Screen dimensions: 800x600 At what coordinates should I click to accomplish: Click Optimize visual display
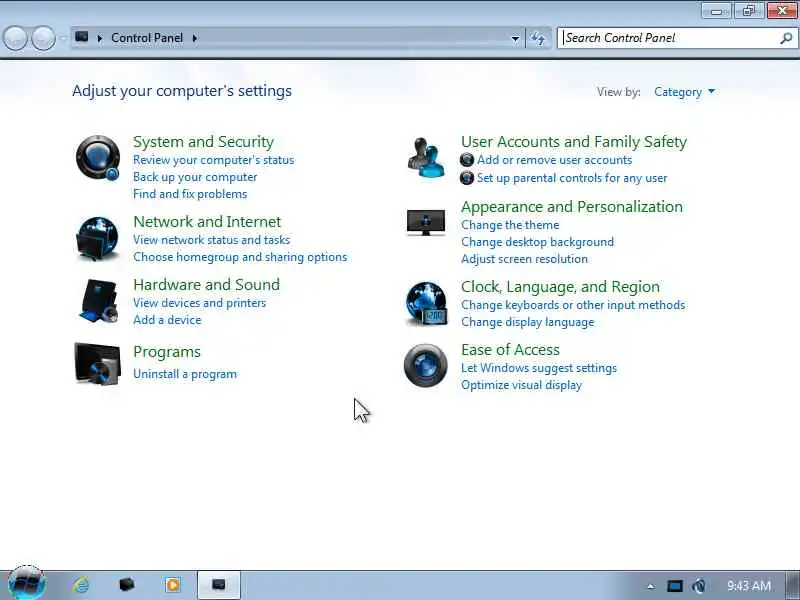[x=521, y=385]
